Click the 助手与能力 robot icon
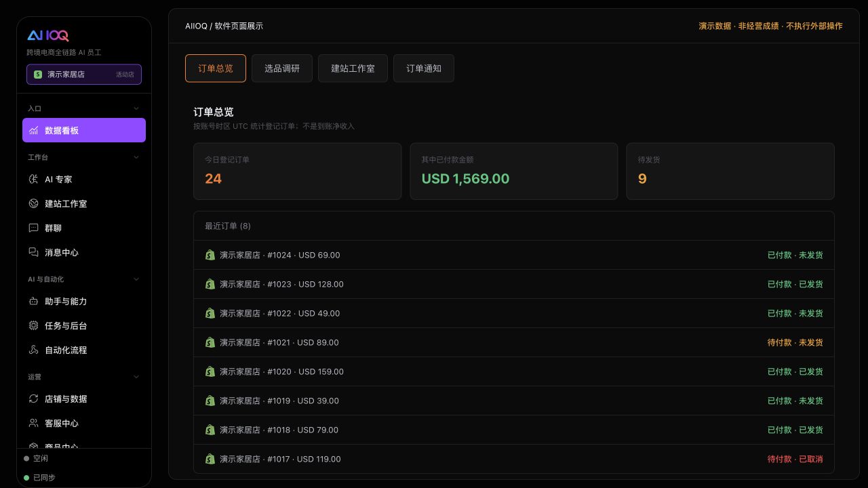This screenshot has width=868, height=488. (x=33, y=302)
